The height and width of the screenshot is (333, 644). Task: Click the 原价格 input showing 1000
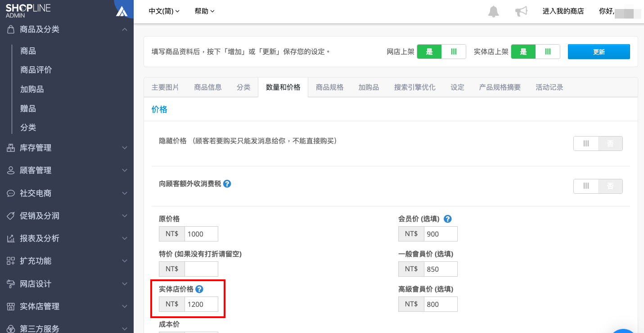201,234
